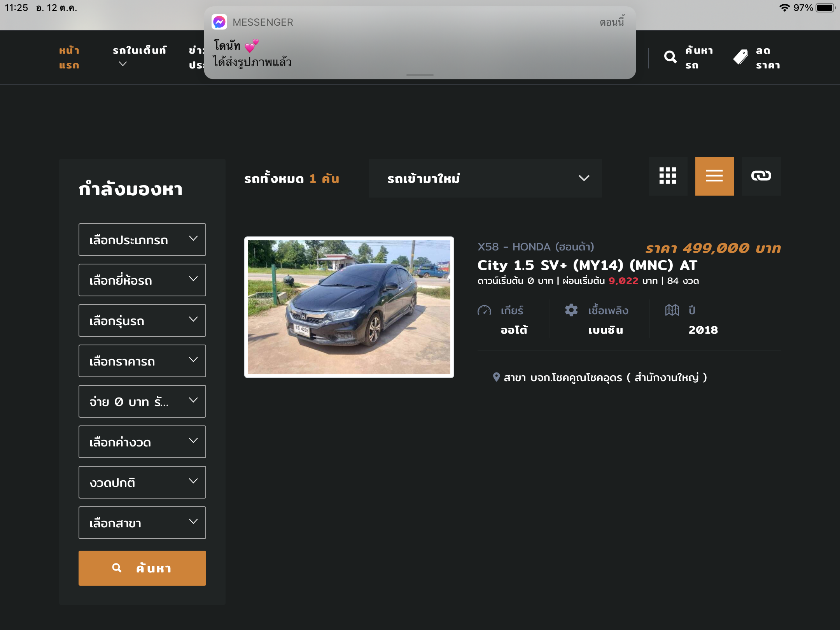Open the เลือกยี่ห้อรถ brand dropdown
The width and height of the screenshot is (840, 630).
coord(142,280)
